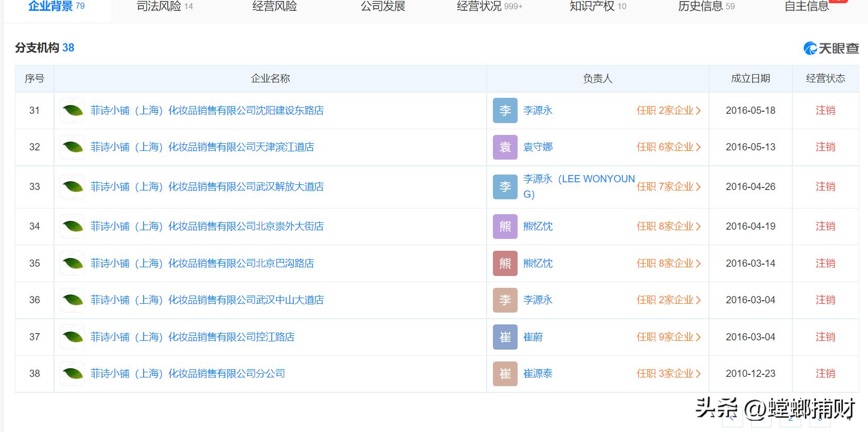This screenshot has height=432, width=868.
Task: Expand 任职 9家企业 for 崔蔚
Action: point(668,337)
